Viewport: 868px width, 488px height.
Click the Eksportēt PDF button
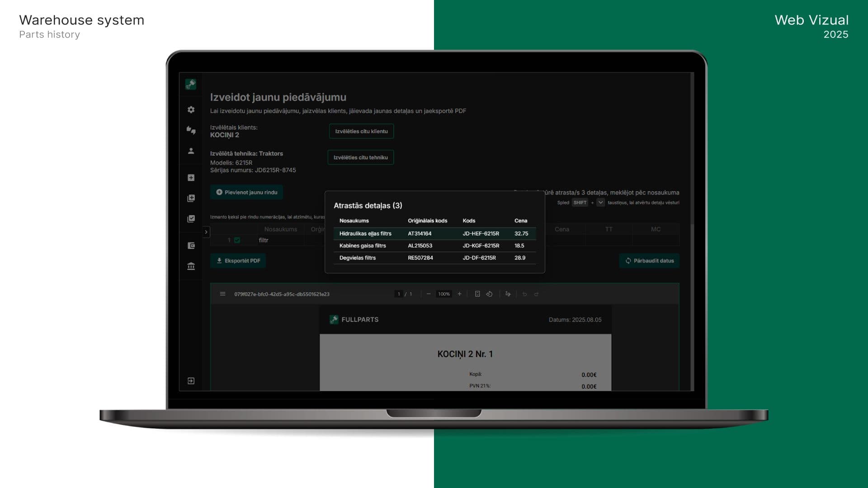tap(238, 261)
